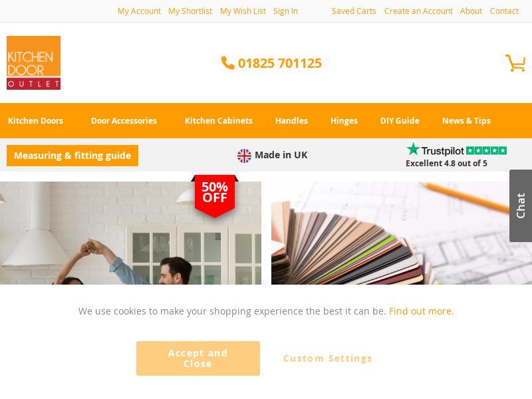Screen dimensions: 532x399
Task: Click Accept and Close cookies button
Action: 198,358
